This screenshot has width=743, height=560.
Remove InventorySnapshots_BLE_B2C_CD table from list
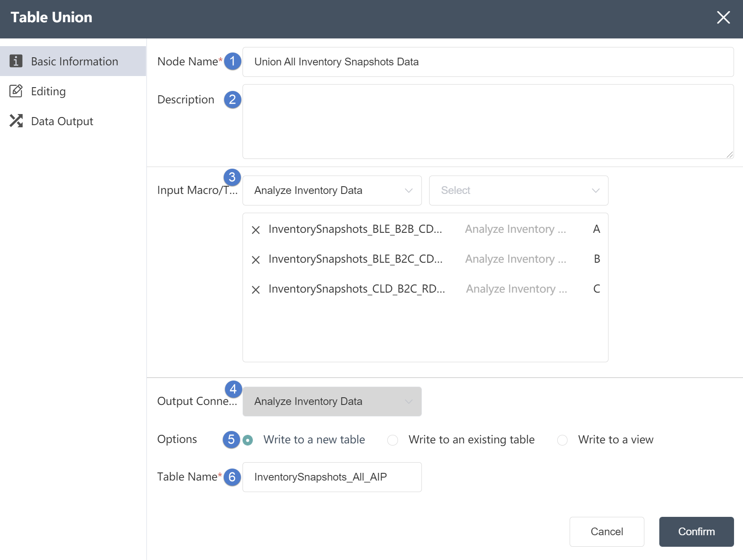click(256, 260)
